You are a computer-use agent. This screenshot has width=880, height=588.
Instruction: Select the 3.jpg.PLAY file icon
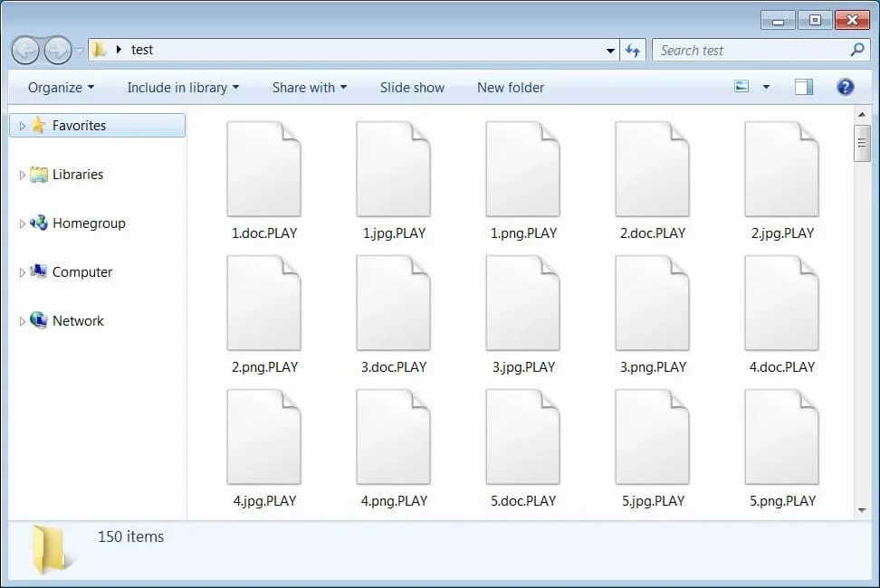522,304
